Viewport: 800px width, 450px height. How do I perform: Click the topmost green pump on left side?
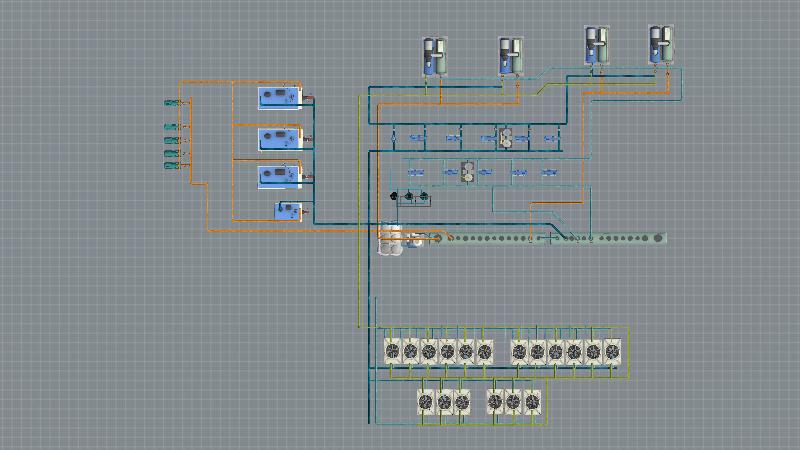[171, 103]
